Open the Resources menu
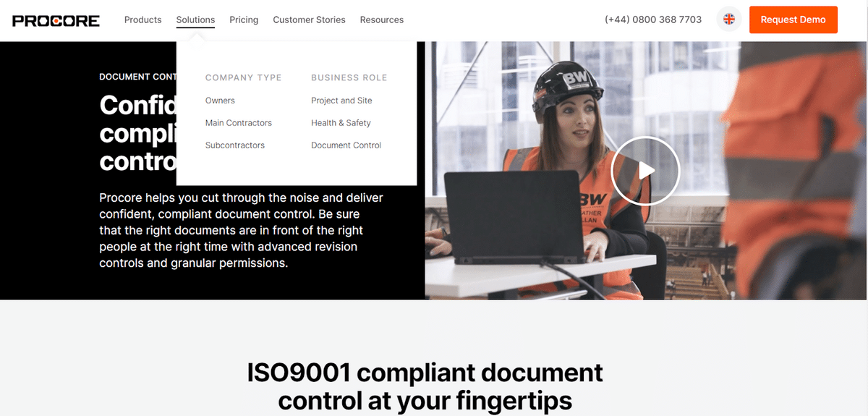868x416 pixels. [x=382, y=20]
